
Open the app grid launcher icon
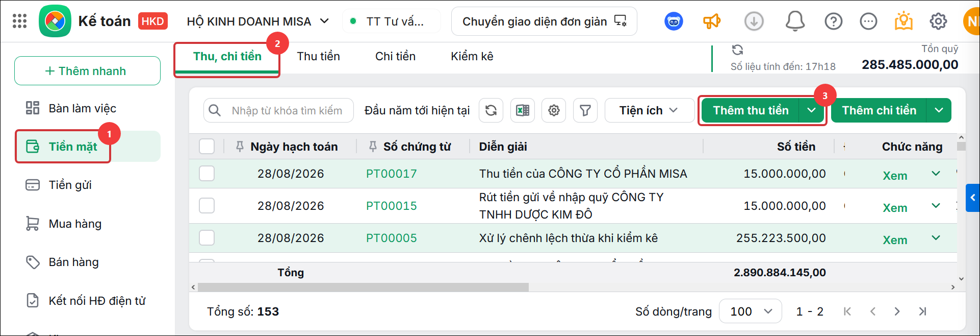(19, 21)
